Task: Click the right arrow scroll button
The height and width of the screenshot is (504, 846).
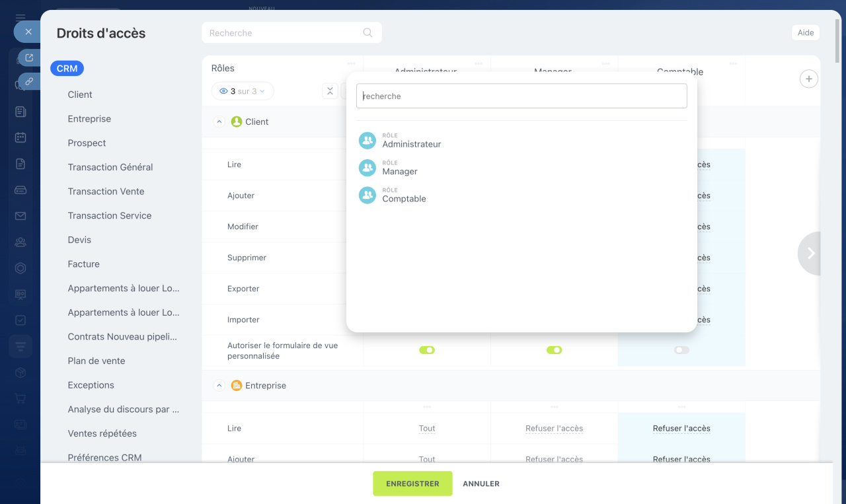Action: coord(810,253)
